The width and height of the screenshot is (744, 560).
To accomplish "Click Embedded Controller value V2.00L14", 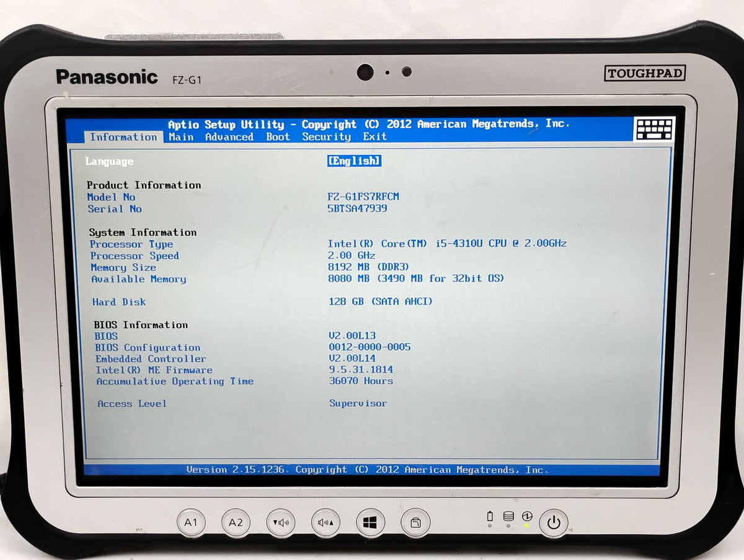I will click(352, 358).
